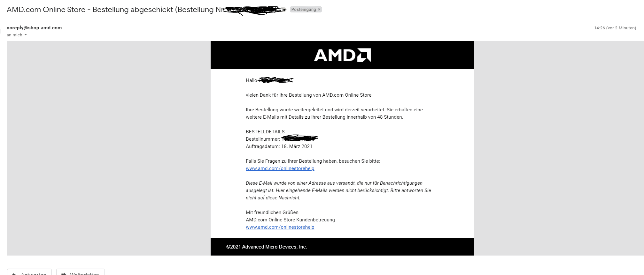
Task: Click the BESTELLDETAILS heading
Action: [265, 132]
